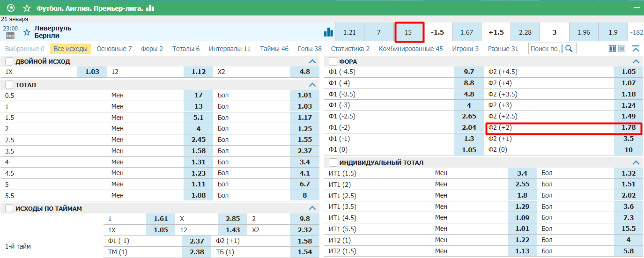This screenshot has width=644, height=258.
Task: Collapse all markets with double-chevron icon
Action: (x=636, y=49)
